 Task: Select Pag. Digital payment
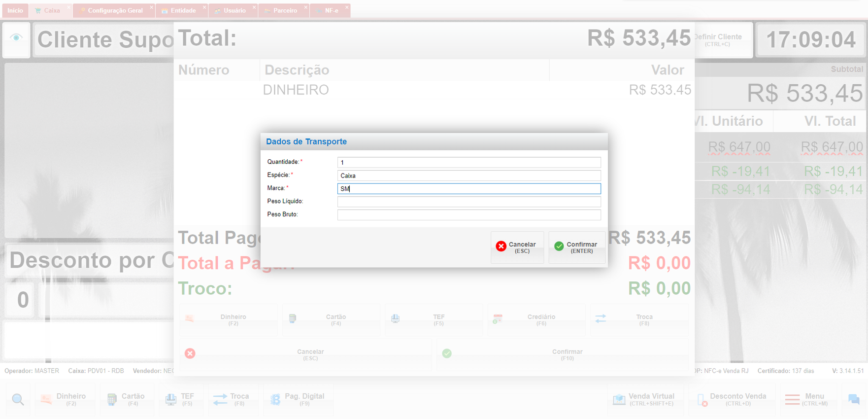click(298, 399)
